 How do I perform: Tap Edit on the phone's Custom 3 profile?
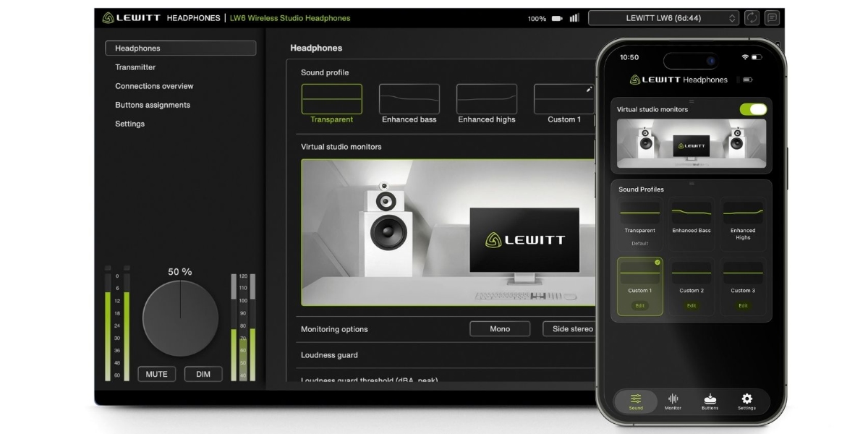point(743,306)
